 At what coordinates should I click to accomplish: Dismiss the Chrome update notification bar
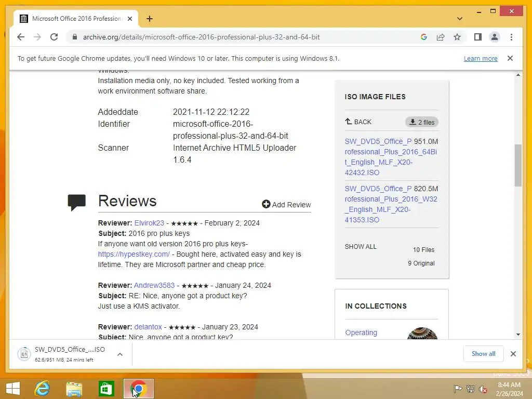click(510, 58)
